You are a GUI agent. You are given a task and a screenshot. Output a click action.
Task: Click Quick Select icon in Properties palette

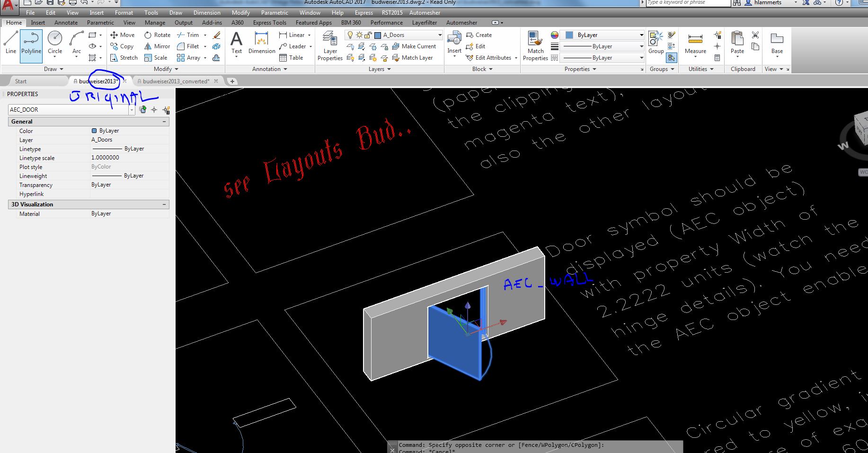click(166, 110)
